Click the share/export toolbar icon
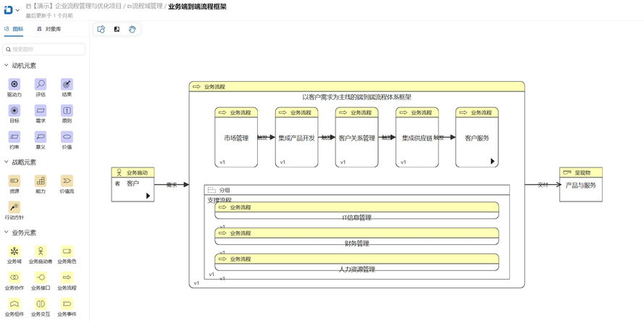Image resolution: width=644 pixels, height=321 pixels. [101, 30]
